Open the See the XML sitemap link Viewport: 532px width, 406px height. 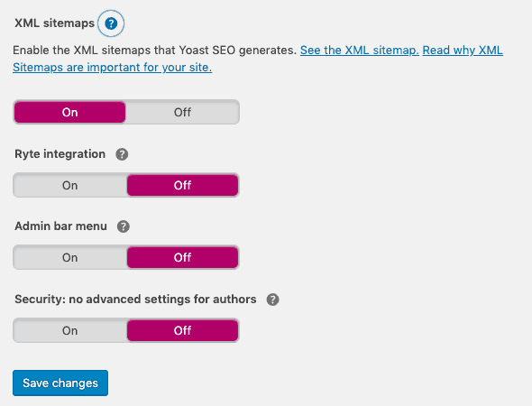(x=360, y=51)
